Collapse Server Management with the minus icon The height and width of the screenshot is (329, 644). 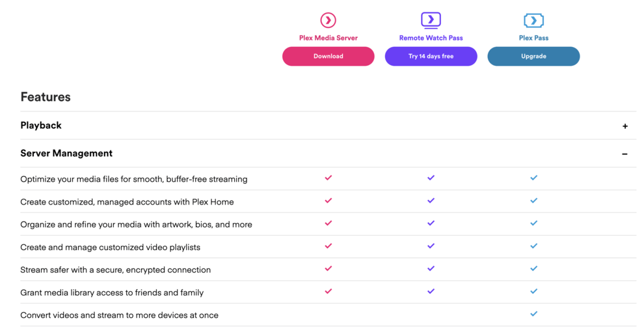pos(624,154)
